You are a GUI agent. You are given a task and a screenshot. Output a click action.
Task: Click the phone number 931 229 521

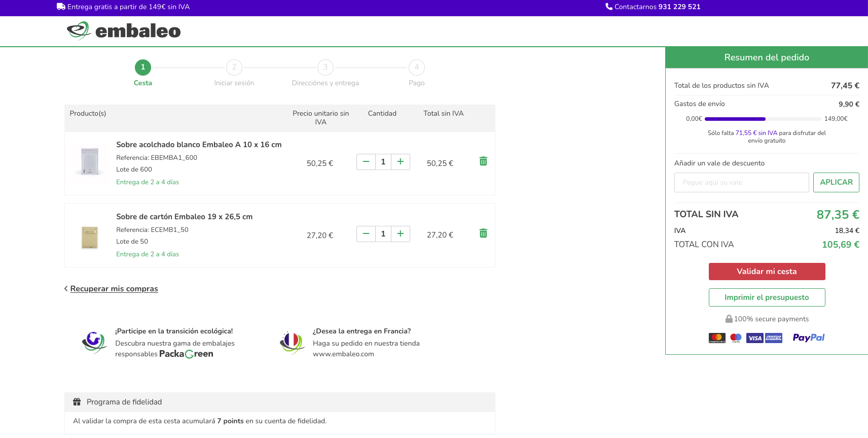[x=679, y=7]
